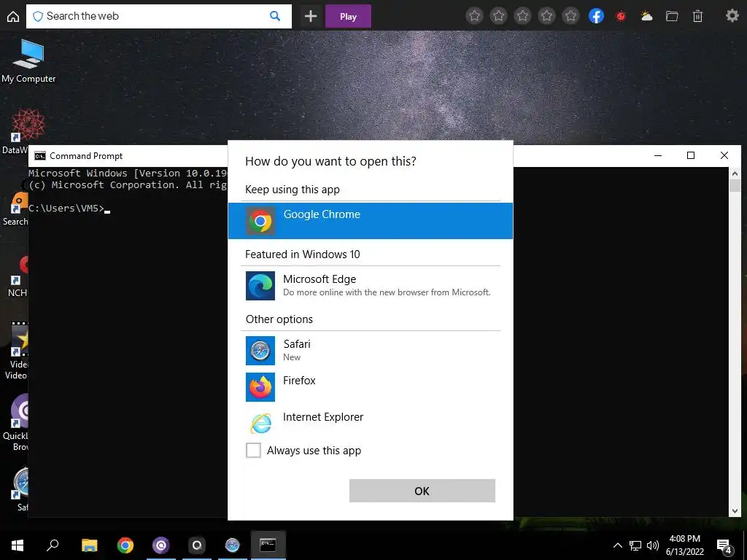Select Firefox in the app list
747x560 pixels.
[370, 386]
